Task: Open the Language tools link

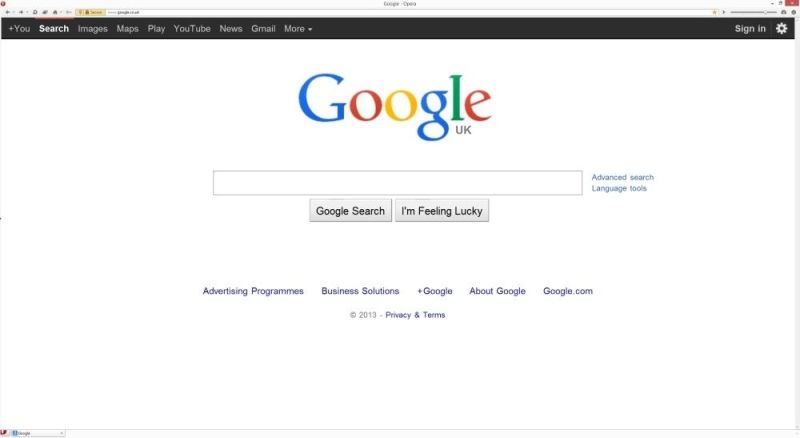Action: pos(619,188)
